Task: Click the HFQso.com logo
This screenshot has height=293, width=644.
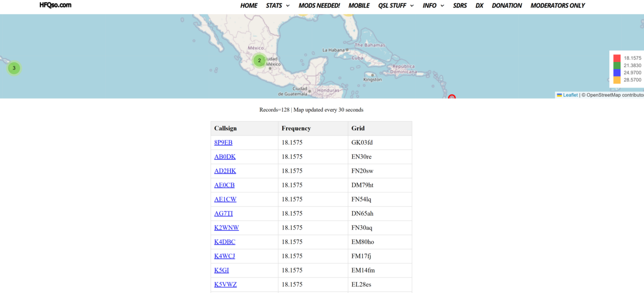Action: (55, 5)
